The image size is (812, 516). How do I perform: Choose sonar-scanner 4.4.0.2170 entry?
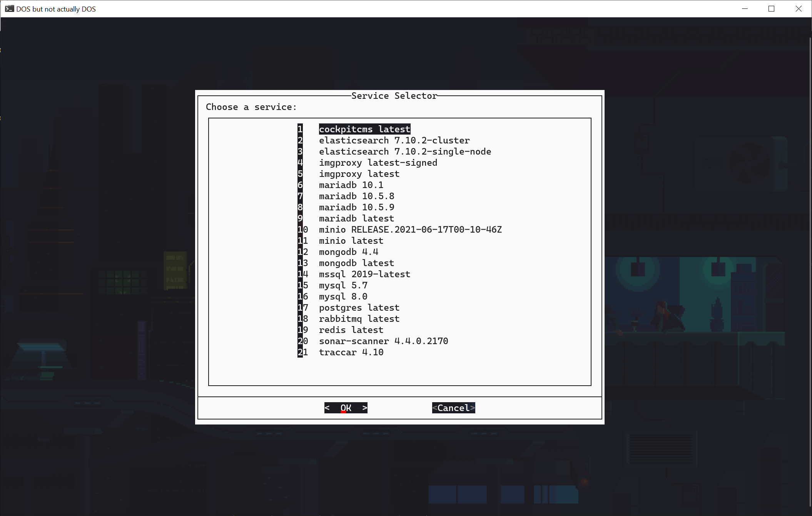[x=383, y=341]
